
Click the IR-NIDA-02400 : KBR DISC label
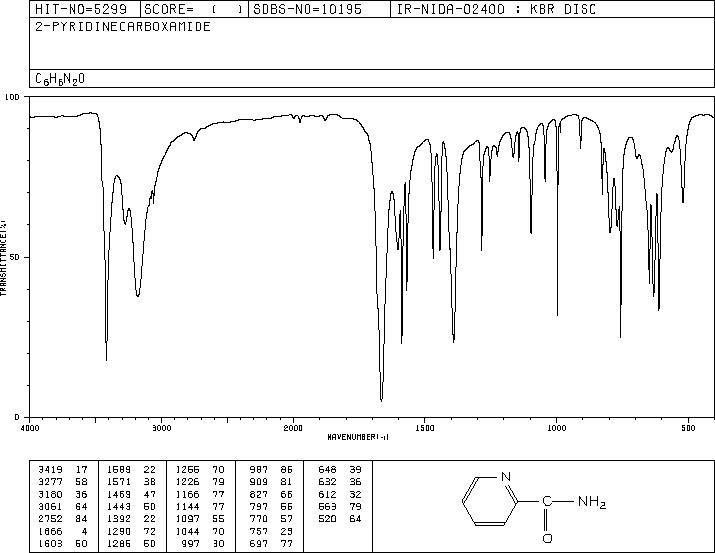[496, 9]
